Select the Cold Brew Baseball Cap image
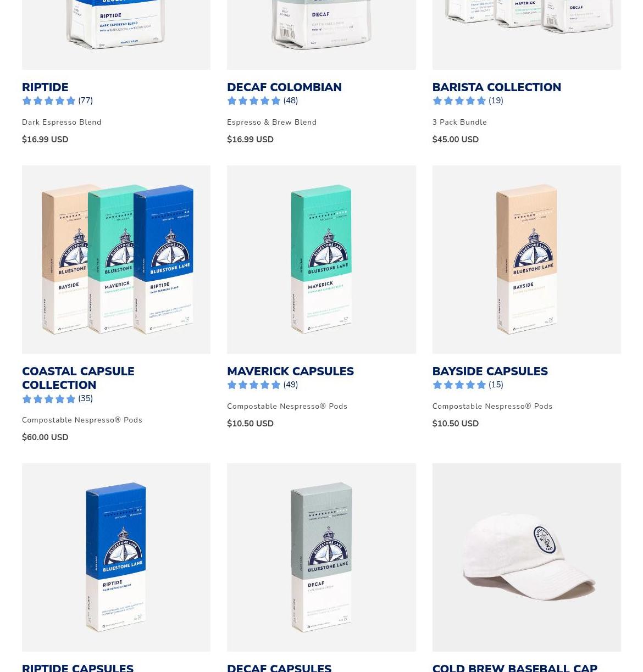Image resolution: width=643 pixels, height=672 pixels. [x=526, y=557]
